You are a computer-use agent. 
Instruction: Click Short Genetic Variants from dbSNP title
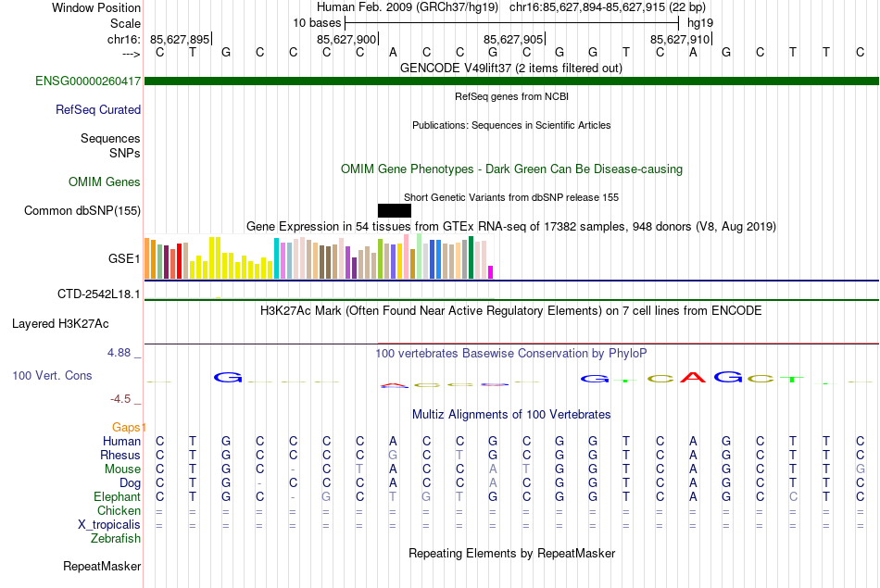point(511,197)
